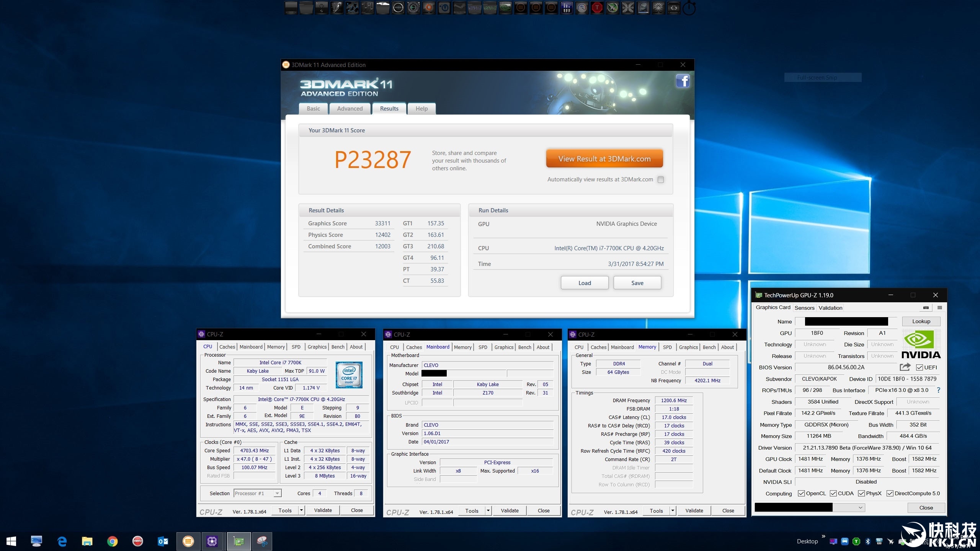Click the BIOS export share icon
Screen dimensions: 980x551
pyautogui.click(x=905, y=367)
